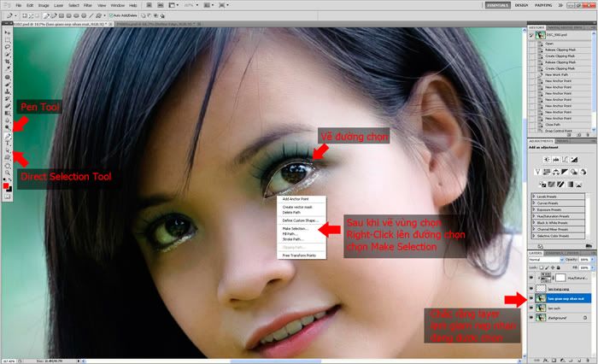Select the Move tool
598x364 pixels.
click(7, 32)
